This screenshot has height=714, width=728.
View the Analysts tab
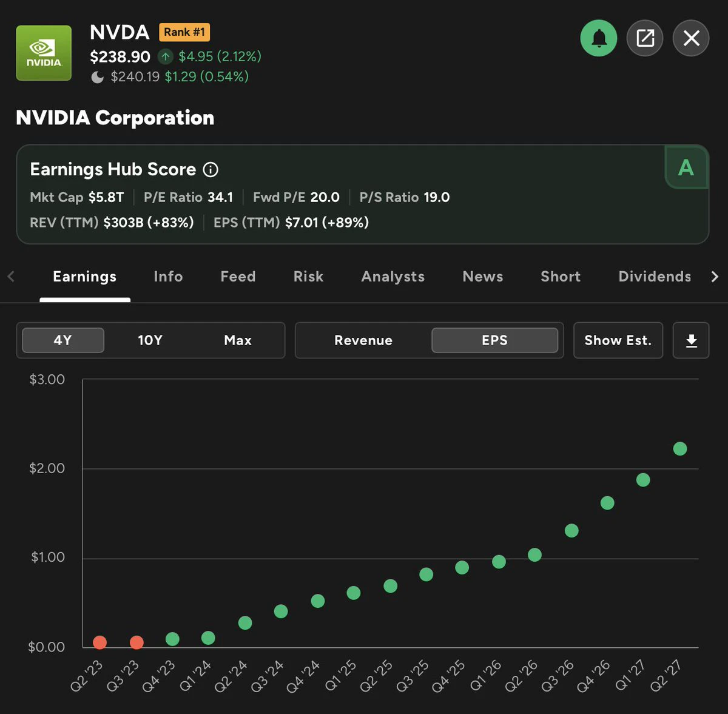pos(393,277)
